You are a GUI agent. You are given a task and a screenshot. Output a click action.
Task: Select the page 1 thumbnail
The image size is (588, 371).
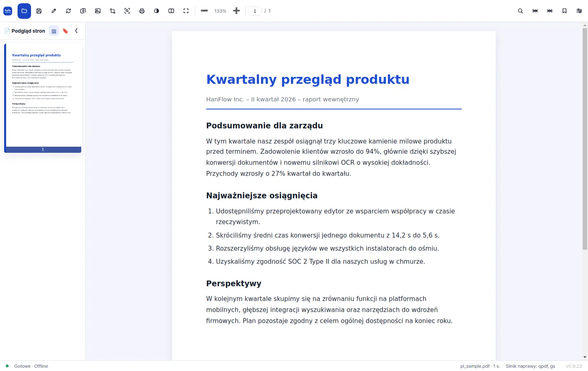43,98
